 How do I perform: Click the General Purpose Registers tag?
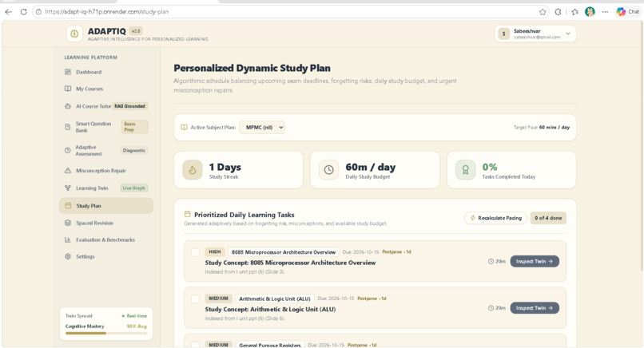point(270,345)
